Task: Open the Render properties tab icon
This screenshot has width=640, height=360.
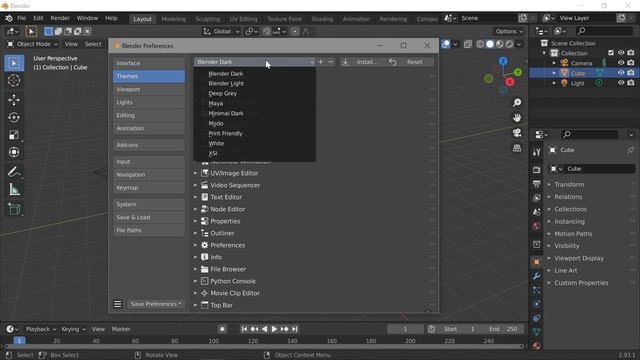Action: click(536, 170)
